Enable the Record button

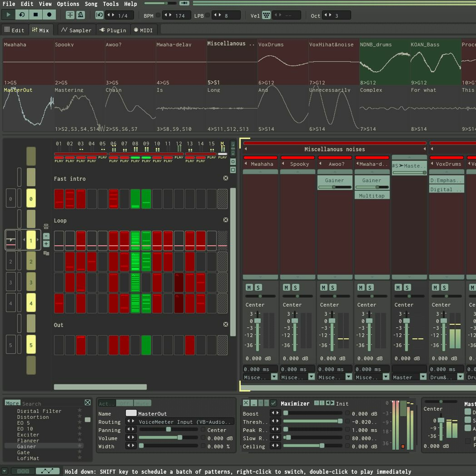(49, 15)
